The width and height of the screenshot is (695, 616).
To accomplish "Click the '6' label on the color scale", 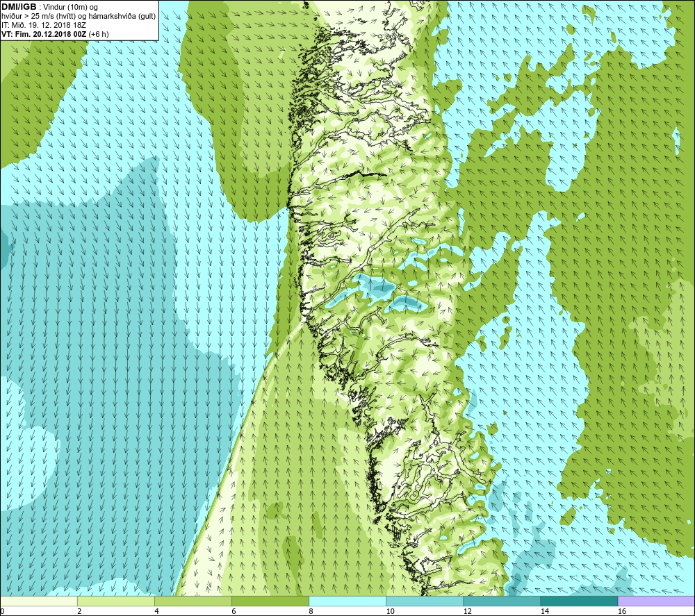I will pyautogui.click(x=234, y=612).
